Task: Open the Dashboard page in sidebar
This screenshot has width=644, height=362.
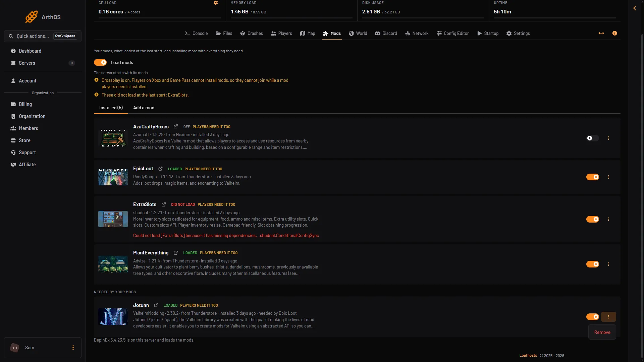Action: pos(43,51)
